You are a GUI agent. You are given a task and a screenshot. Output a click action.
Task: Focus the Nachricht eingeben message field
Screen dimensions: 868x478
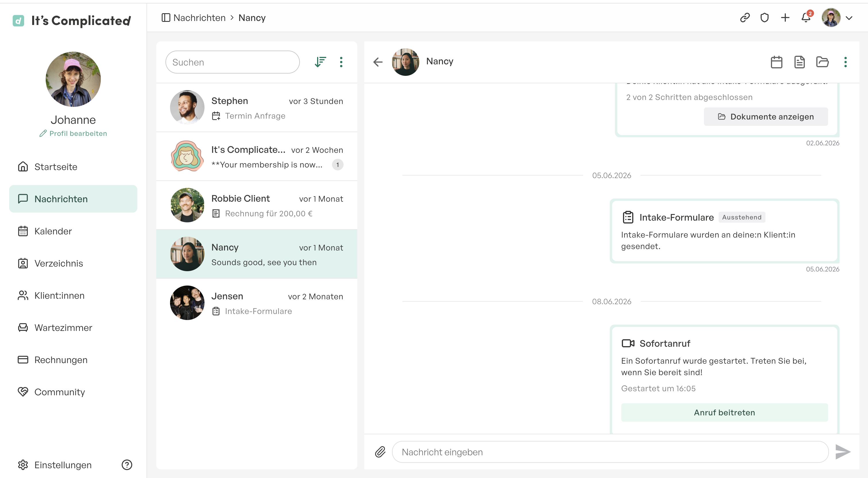click(x=610, y=452)
